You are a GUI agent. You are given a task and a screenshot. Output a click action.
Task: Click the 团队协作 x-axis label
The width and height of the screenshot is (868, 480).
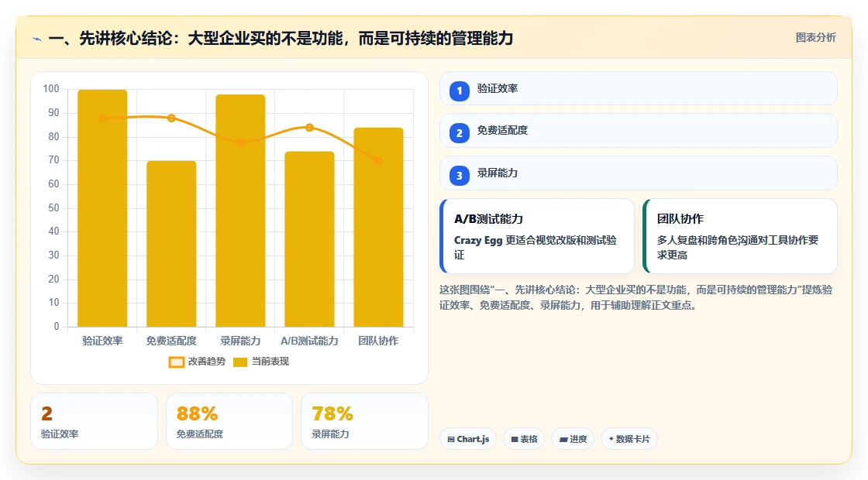coord(379,341)
